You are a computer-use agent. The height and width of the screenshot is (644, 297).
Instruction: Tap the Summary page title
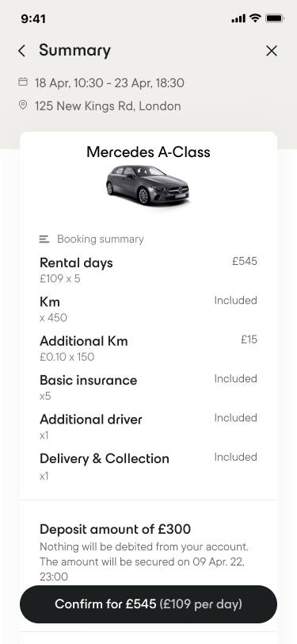[x=74, y=51]
